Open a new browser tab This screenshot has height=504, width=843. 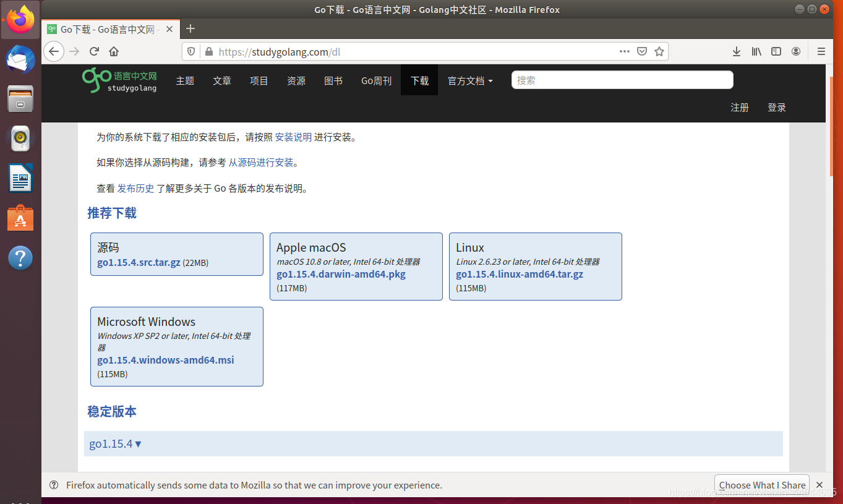190,28
